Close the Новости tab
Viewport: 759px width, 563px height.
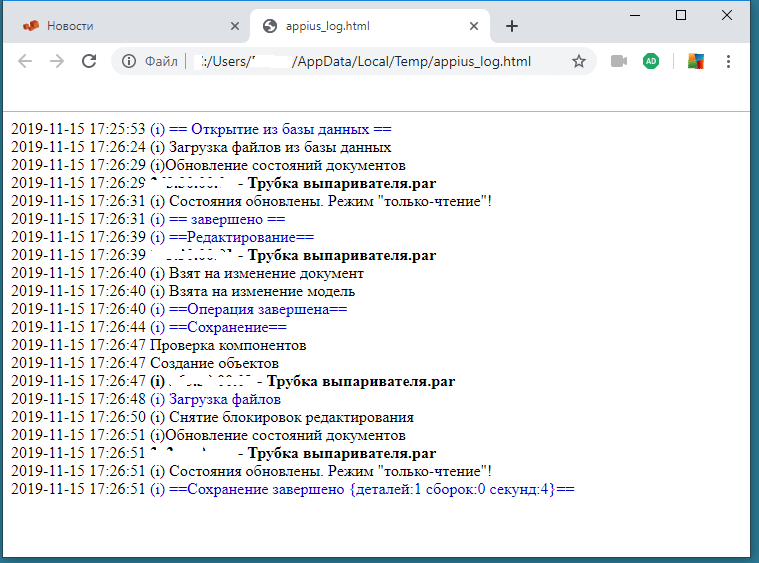(234, 26)
